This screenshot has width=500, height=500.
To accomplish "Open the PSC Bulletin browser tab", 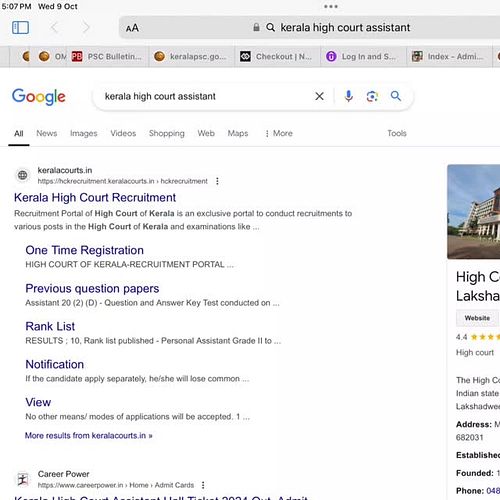I will point(107,57).
